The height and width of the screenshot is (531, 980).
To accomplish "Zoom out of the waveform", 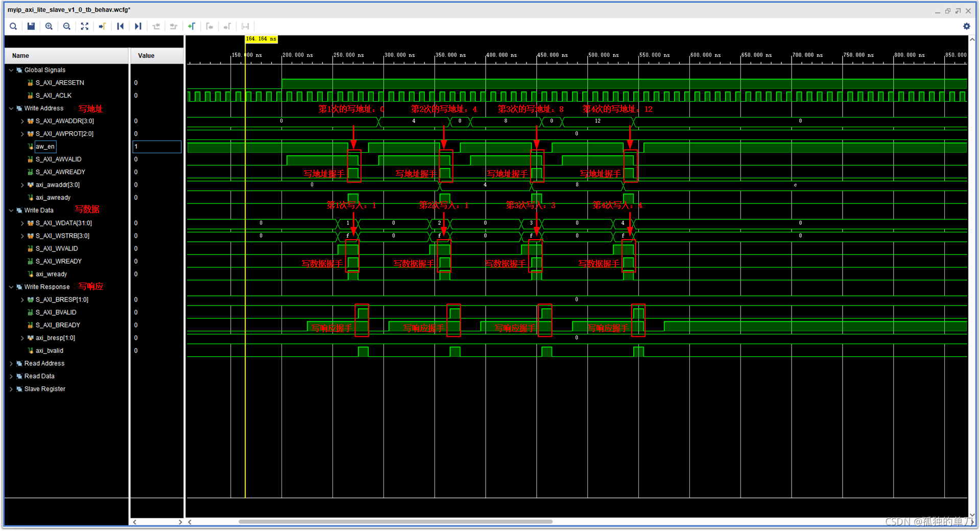I will coord(67,26).
